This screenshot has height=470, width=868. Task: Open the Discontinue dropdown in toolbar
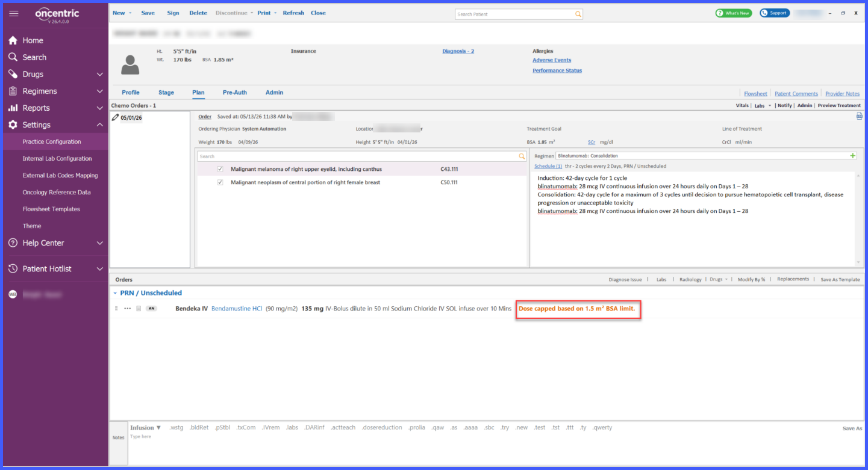[234, 13]
